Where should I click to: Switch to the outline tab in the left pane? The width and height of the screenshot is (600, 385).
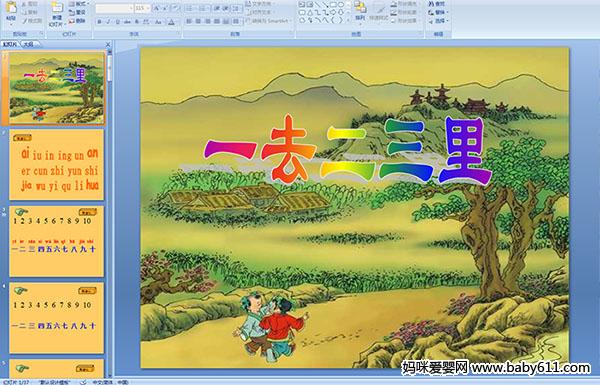28,44
